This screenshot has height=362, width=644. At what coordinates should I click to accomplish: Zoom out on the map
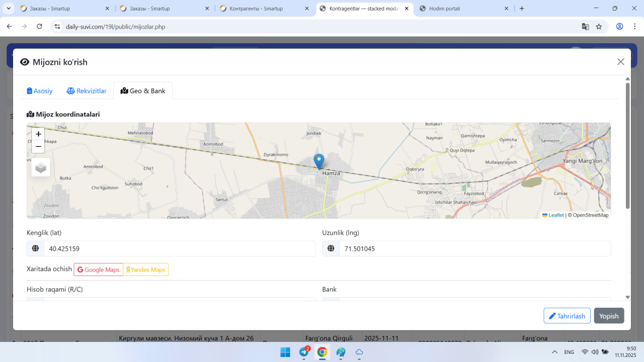38,146
